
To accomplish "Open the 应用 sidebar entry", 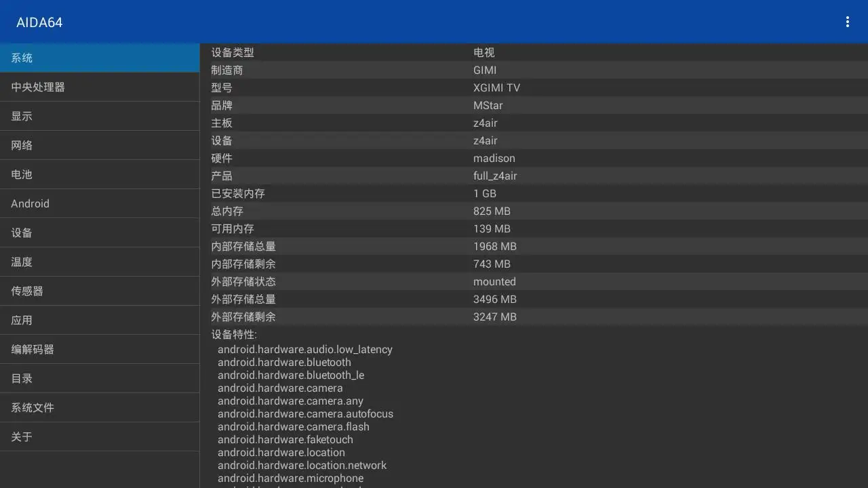I will (100, 320).
